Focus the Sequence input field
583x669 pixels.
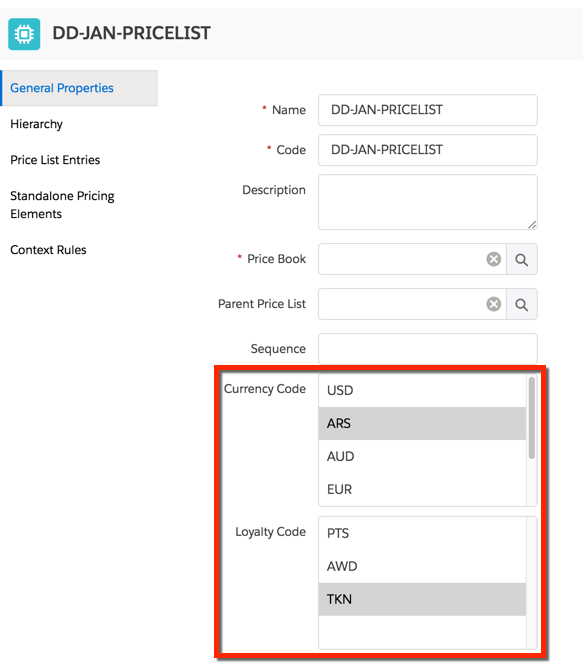tap(428, 349)
